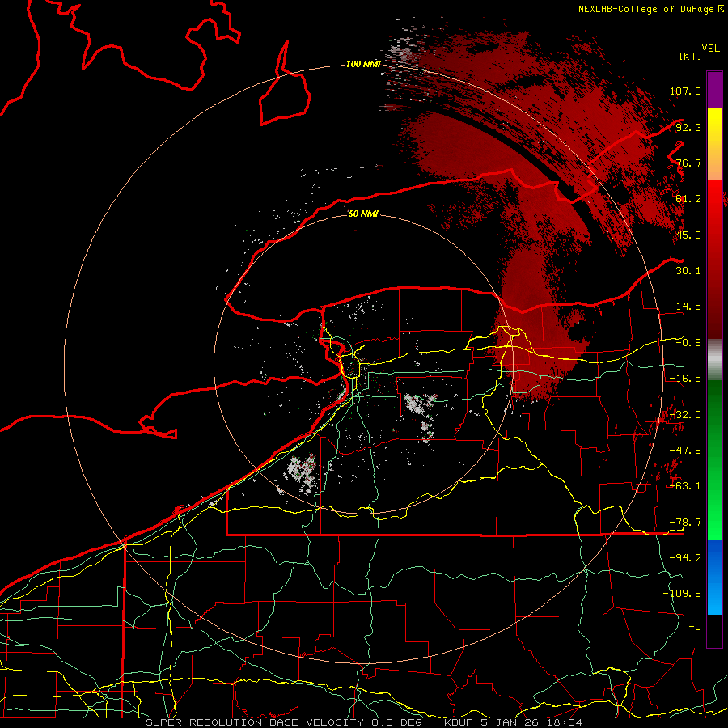This screenshot has height=728, width=728.
Task: Click the -109.8 velocity scale value
Action: pos(682,594)
